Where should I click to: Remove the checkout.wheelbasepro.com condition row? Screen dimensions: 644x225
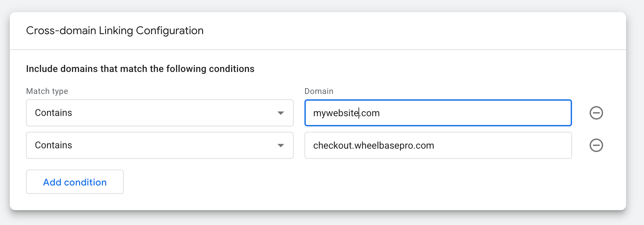(596, 145)
